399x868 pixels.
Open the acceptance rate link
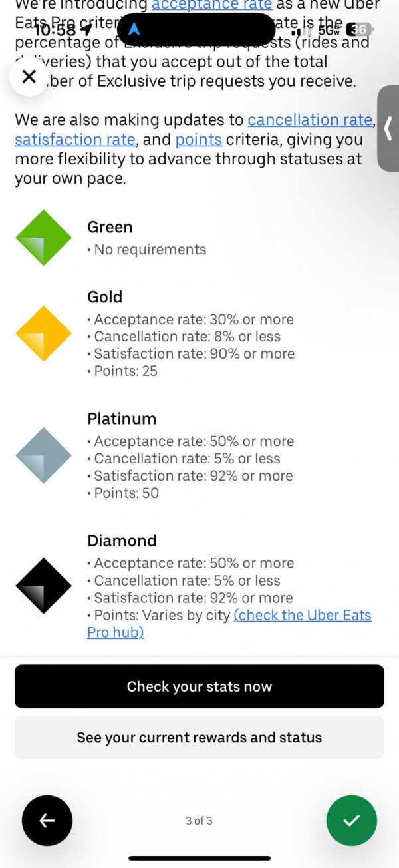[211, 5]
